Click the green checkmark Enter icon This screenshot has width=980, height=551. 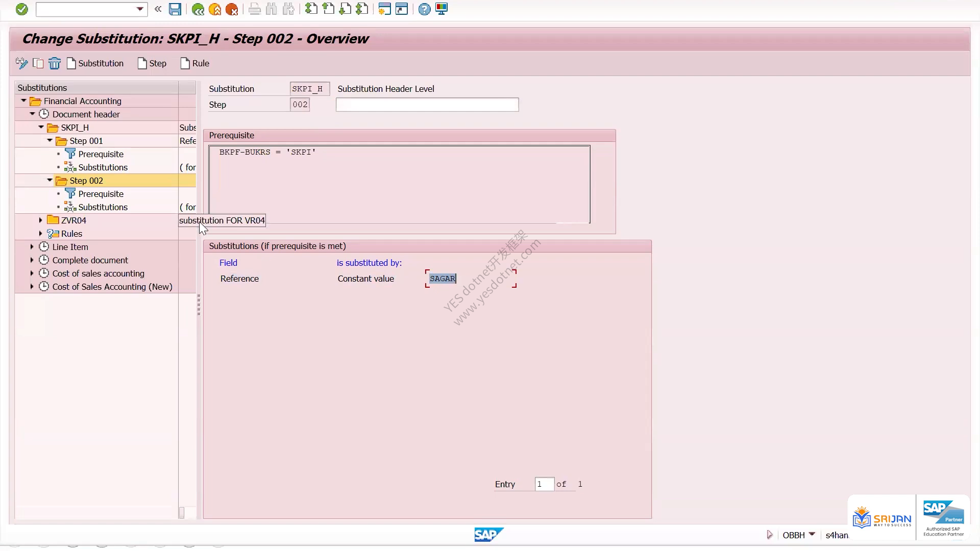[21, 9]
